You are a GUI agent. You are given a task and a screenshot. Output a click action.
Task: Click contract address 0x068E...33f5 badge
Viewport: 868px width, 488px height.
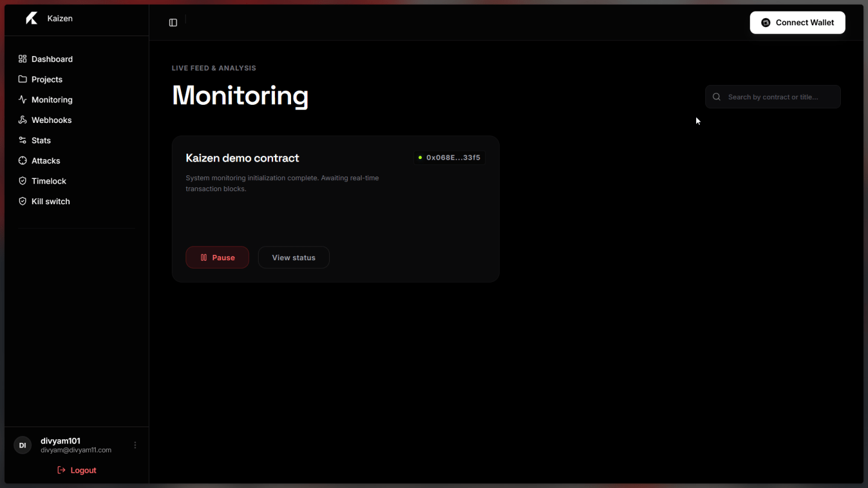coord(449,158)
